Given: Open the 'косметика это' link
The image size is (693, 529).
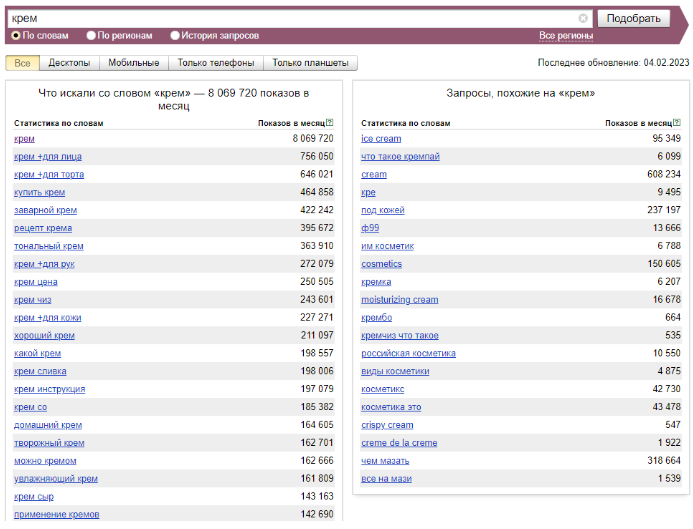Looking at the screenshot, I should [x=391, y=407].
